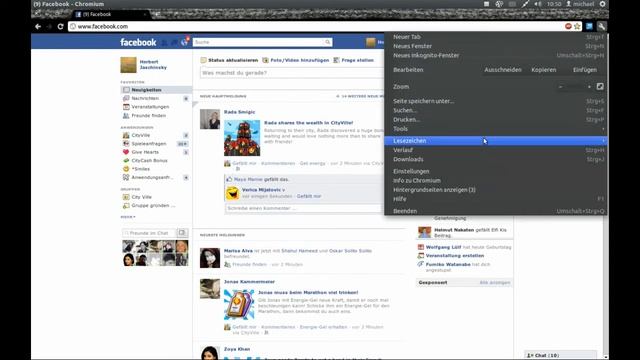This screenshot has height=360, width=640.
Task: Open the blue extension icon next to star
Action: click(589, 27)
